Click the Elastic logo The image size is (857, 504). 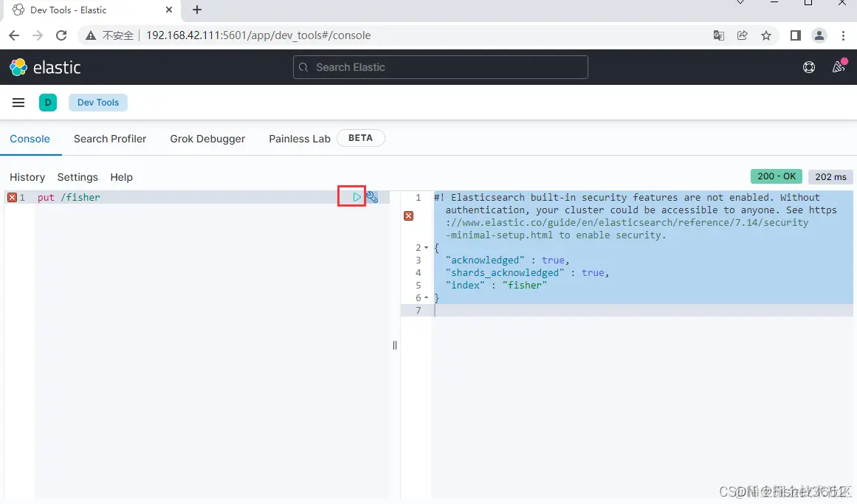(45, 67)
